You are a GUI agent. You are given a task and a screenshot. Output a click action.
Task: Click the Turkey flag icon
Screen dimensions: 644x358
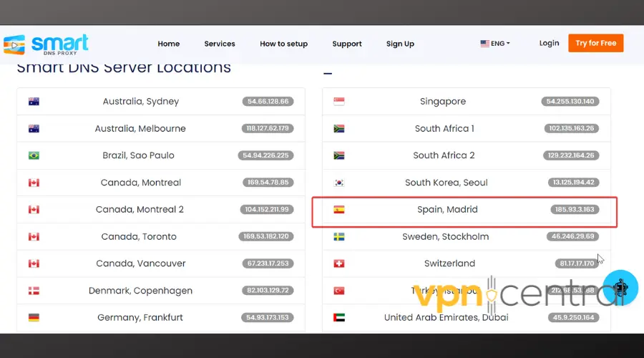(339, 291)
